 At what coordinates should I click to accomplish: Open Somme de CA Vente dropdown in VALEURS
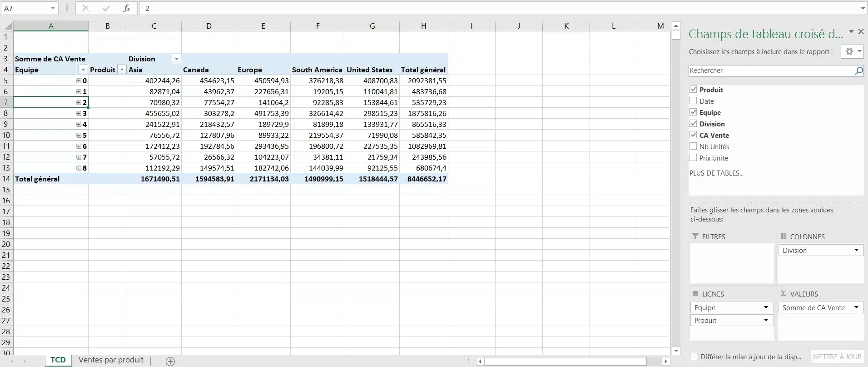pyautogui.click(x=856, y=307)
